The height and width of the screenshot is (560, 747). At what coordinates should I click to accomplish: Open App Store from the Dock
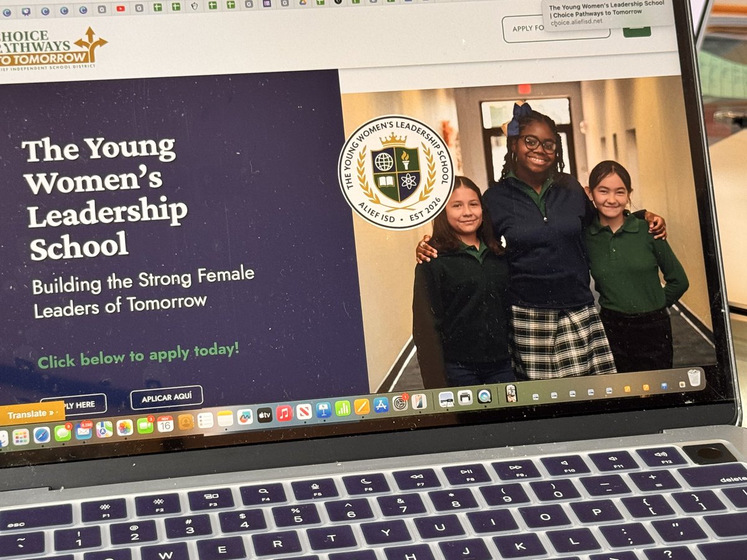tap(382, 405)
